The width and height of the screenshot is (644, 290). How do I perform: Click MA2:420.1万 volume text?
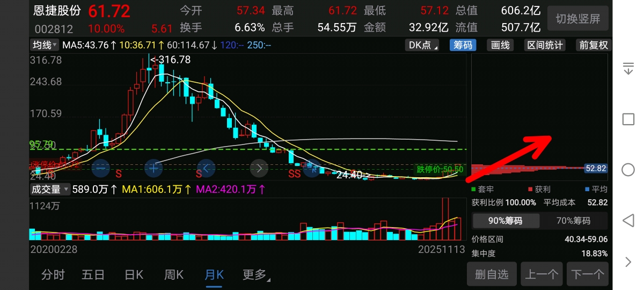pos(230,189)
